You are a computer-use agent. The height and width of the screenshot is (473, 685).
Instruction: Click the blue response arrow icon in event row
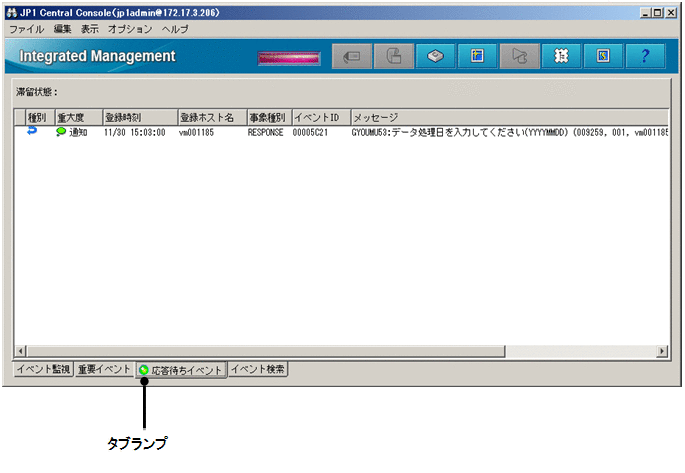coord(32,131)
